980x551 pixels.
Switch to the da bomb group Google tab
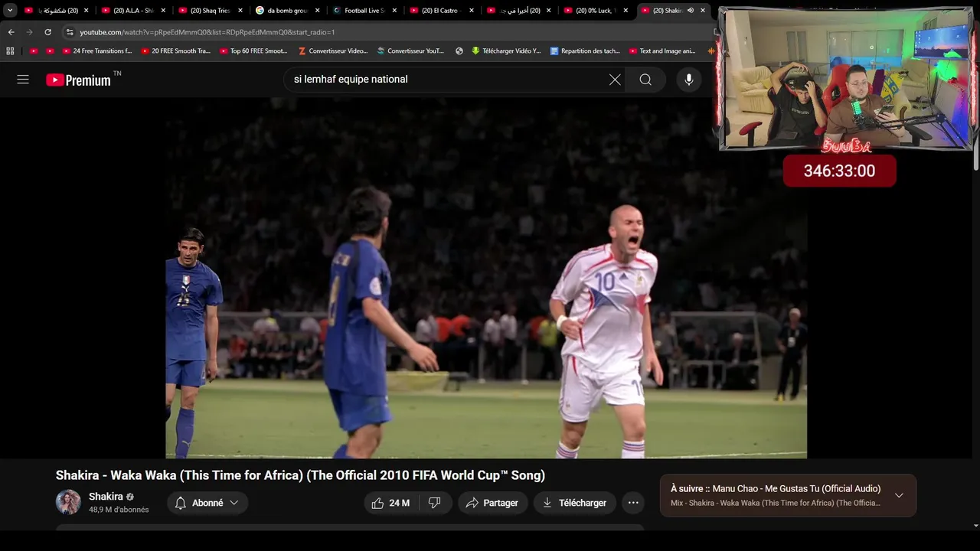(286, 11)
